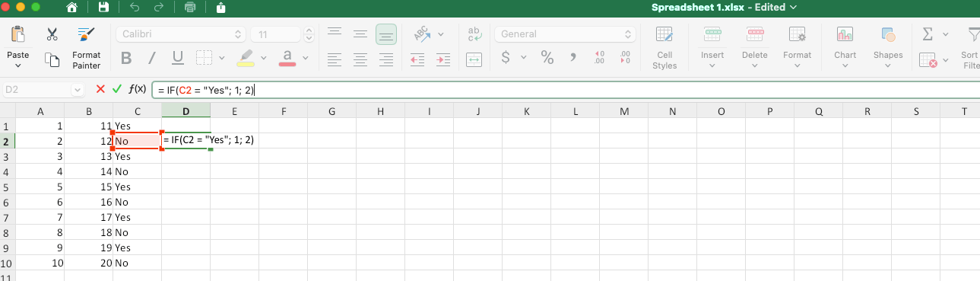Image resolution: width=980 pixels, height=281 pixels.
Task: Click the Merge cells icon
Action: 474,59
